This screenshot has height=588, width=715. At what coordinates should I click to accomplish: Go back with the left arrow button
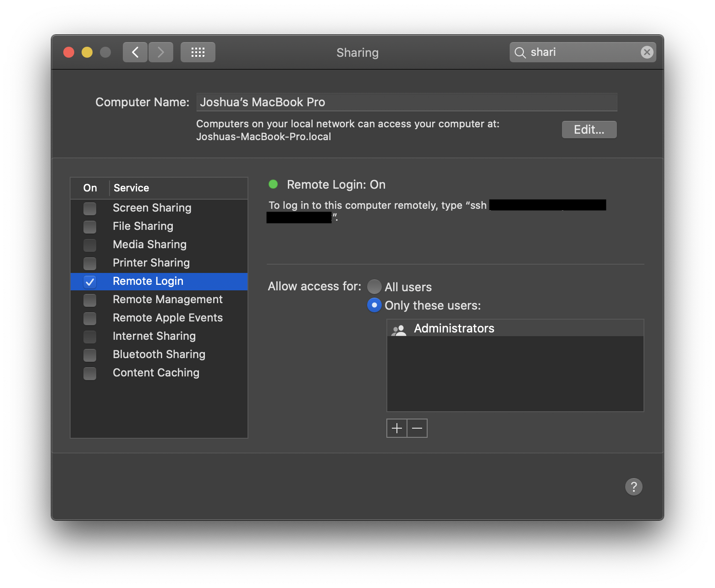click(x=135, y=52)
